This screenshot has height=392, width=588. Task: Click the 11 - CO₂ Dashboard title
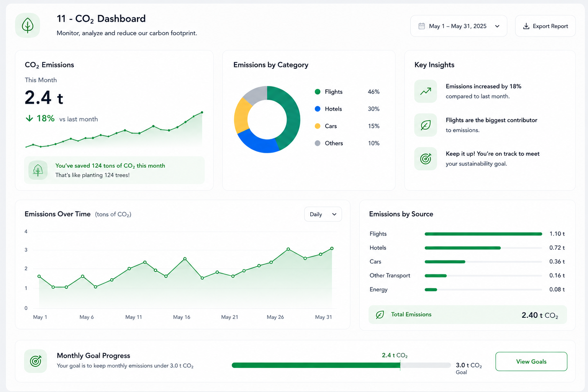[101, 19]
